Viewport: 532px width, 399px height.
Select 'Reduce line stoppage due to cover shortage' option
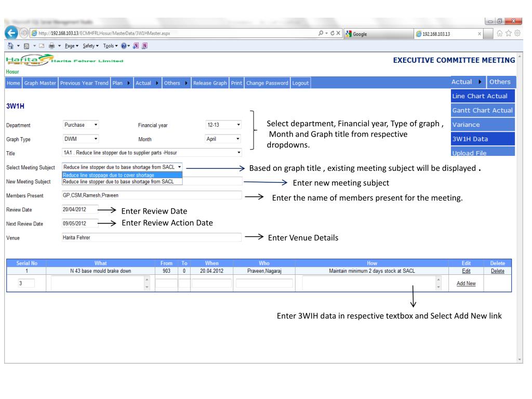point(109,175)
